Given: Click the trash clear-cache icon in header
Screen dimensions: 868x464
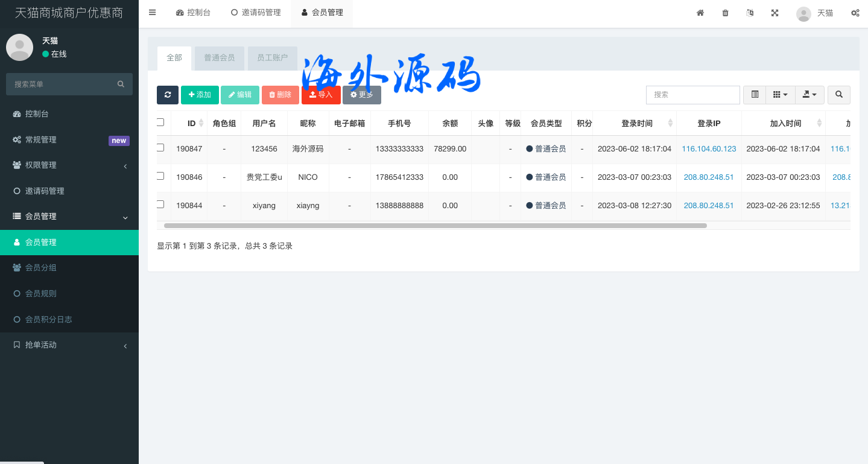Looking at the screenshot, I should coord(725,13).
